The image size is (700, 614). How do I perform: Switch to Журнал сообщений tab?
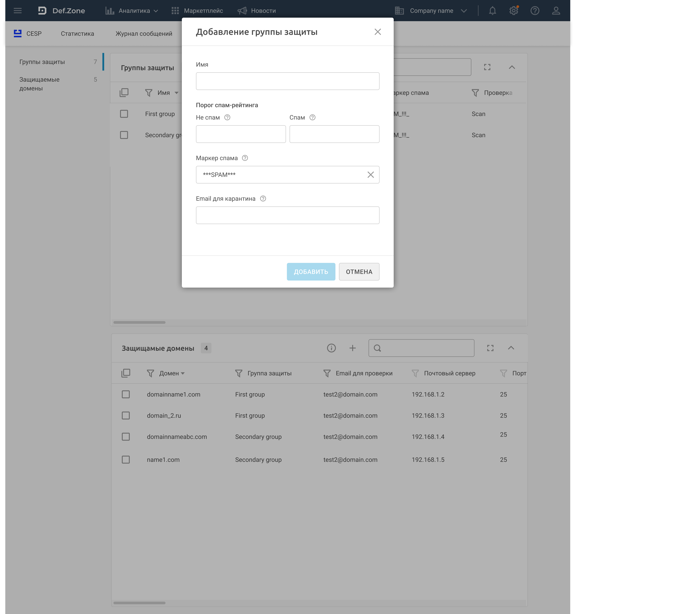point(144,34)
